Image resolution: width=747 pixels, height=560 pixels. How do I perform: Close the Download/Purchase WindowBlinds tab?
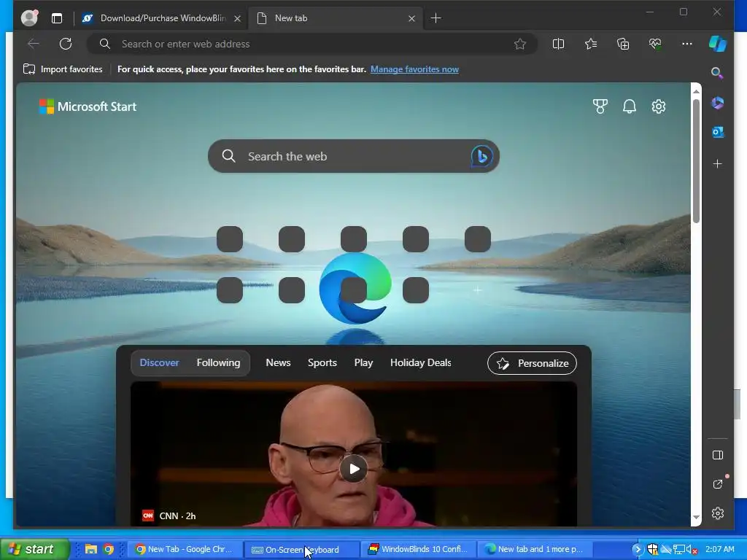coord(237,18)
